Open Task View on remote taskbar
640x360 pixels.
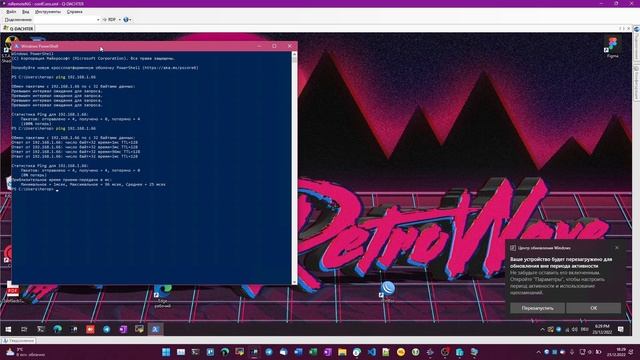tap(24, 329)
